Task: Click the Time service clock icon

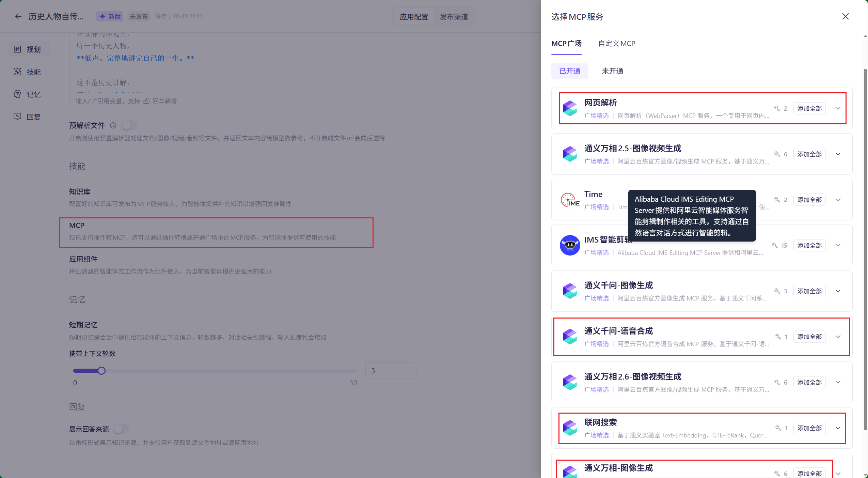Action: click(x=570, y=200)
